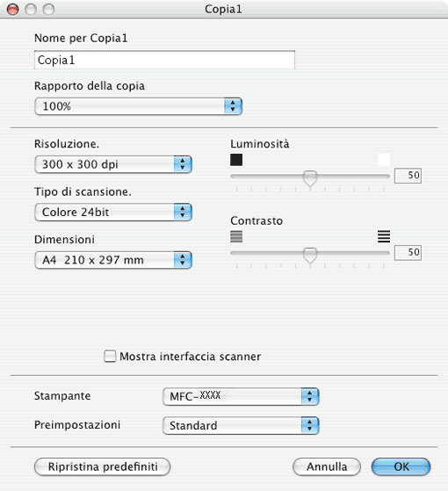The height and width of the screenshot is (491, 448).
Task: Expand the Tipo di scansione Colore 24bit menu
Action: click(x=113, y=212)
